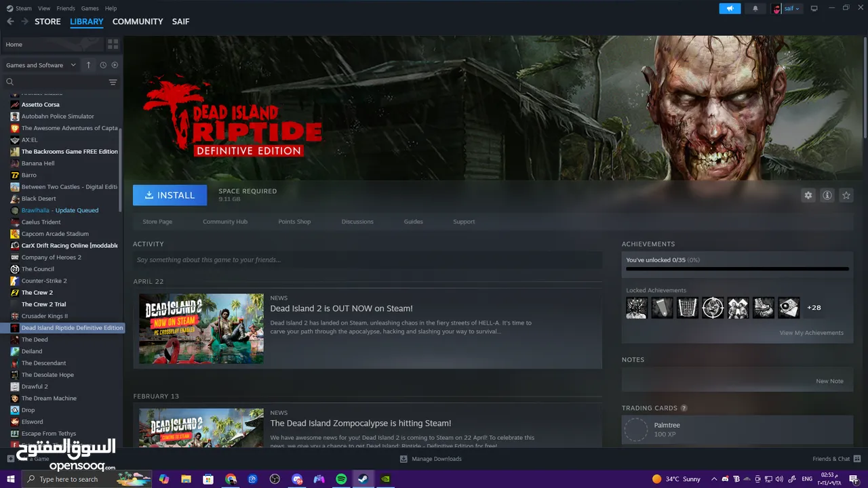
Task: Open the COMMUNITY tab
Action: coord(138,22)
